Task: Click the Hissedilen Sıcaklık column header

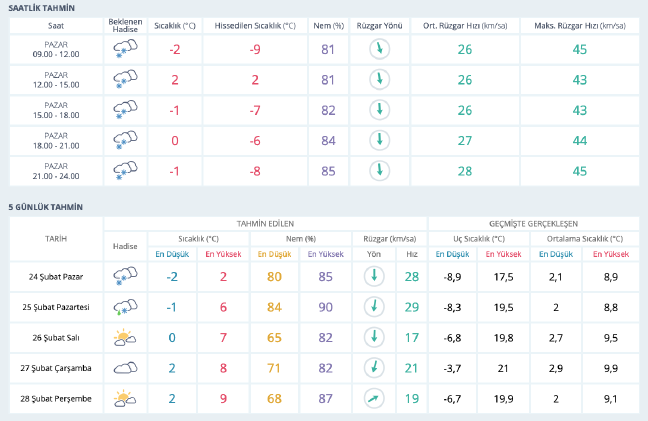Action: (255, 24)
